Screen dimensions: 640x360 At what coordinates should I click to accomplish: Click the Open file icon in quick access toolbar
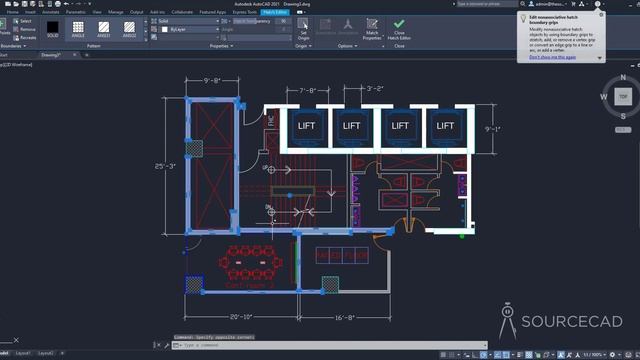click(x=16, y=4)
